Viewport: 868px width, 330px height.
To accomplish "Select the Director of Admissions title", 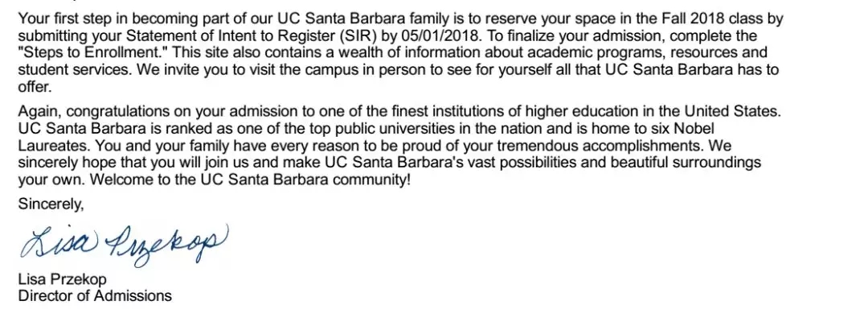I will 95,296.
